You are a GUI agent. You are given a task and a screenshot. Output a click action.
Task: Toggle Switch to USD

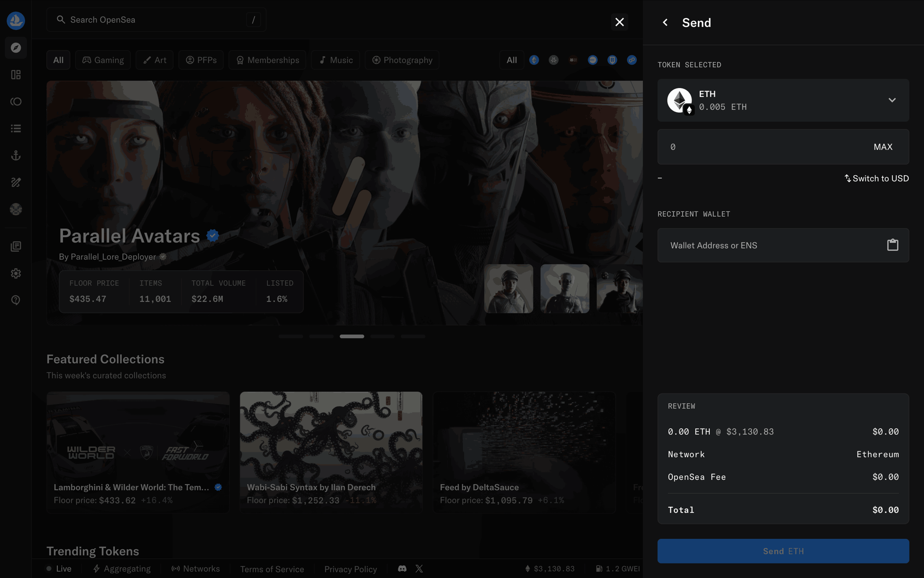[876, 178]
